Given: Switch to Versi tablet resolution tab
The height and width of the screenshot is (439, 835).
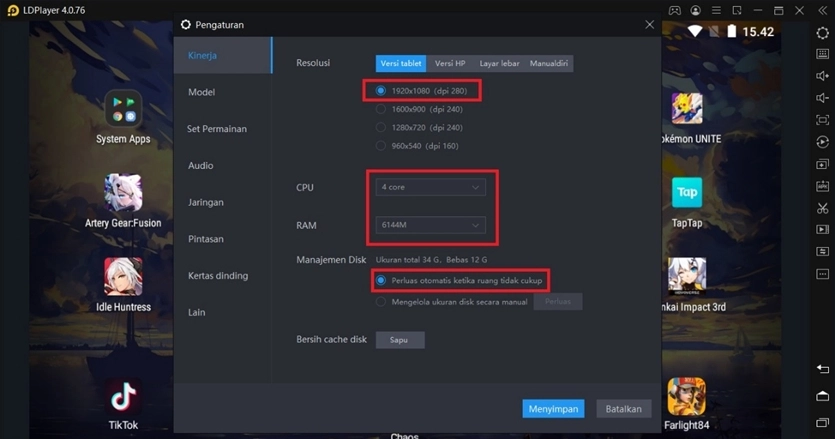Looking at the screenshot, I should [401, 63].
